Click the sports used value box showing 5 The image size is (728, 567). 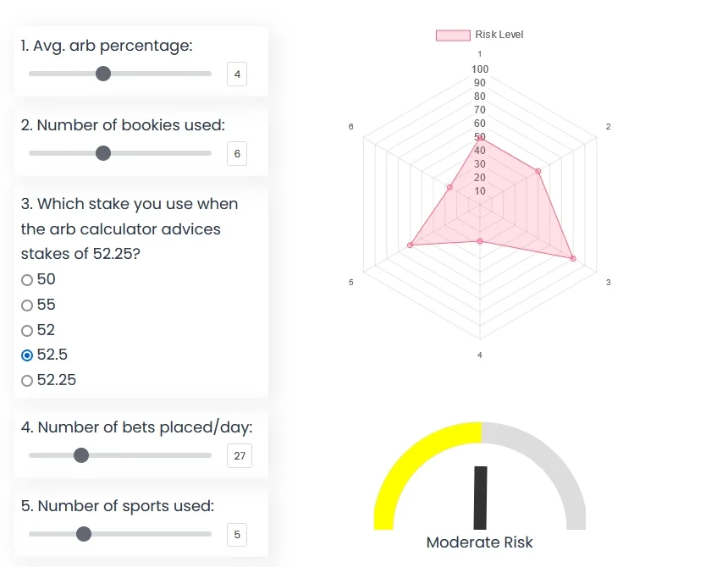pyautogui.click(x=237, y=535)
